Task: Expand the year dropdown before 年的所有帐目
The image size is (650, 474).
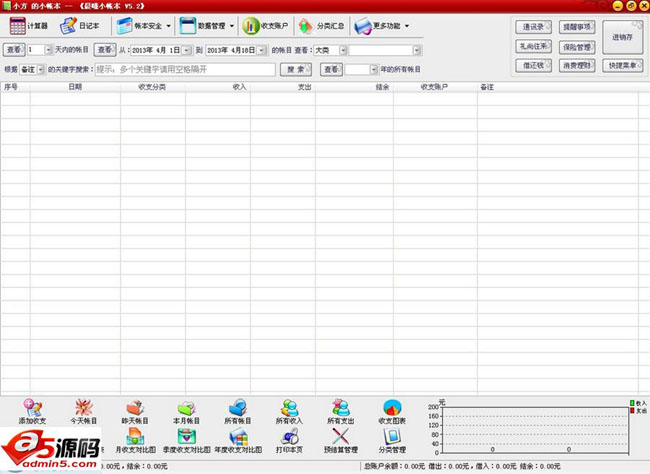Action: [x=374, y=69]
